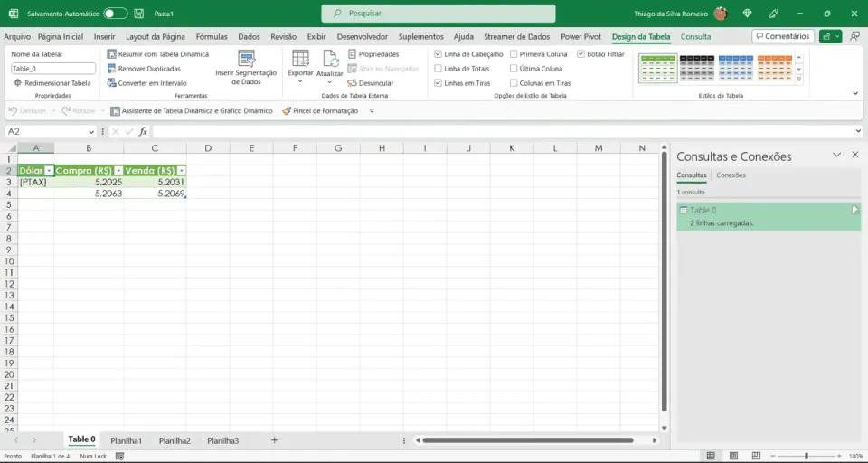Click the Save disk icon in title bar
The height and width of the screenshot is (463, 868).
[x=139, y=14]
